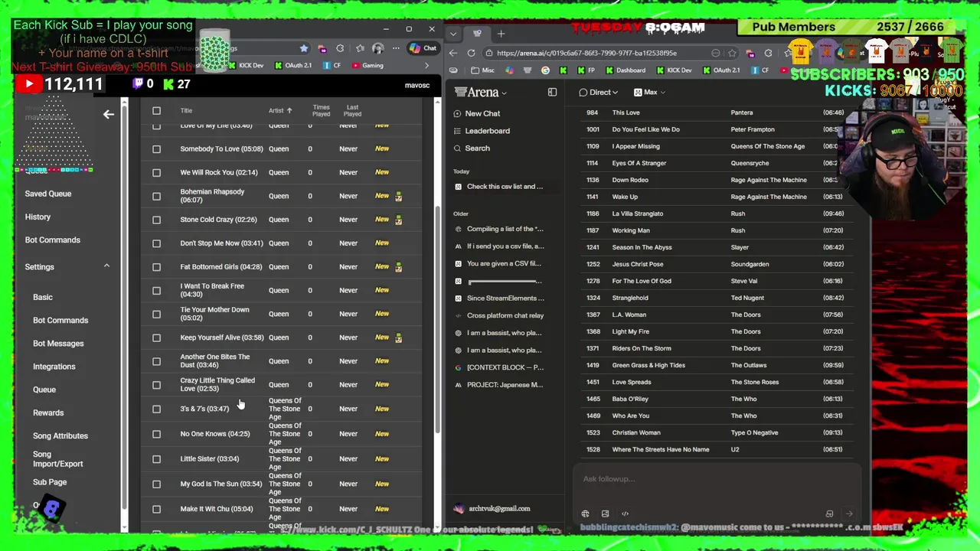The image size is (980, 551).
Task: Click the queue icon beside Stone Cold Crazy
Action: point(398,220)
